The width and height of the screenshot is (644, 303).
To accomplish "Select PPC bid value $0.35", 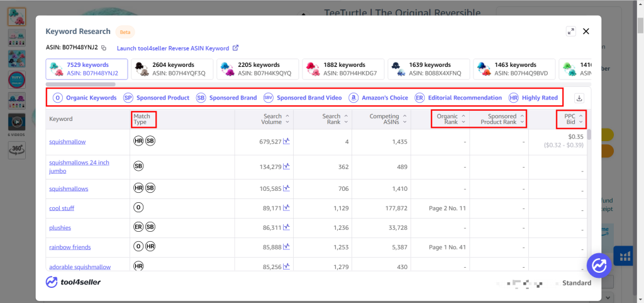I will (x=576, y=137).
